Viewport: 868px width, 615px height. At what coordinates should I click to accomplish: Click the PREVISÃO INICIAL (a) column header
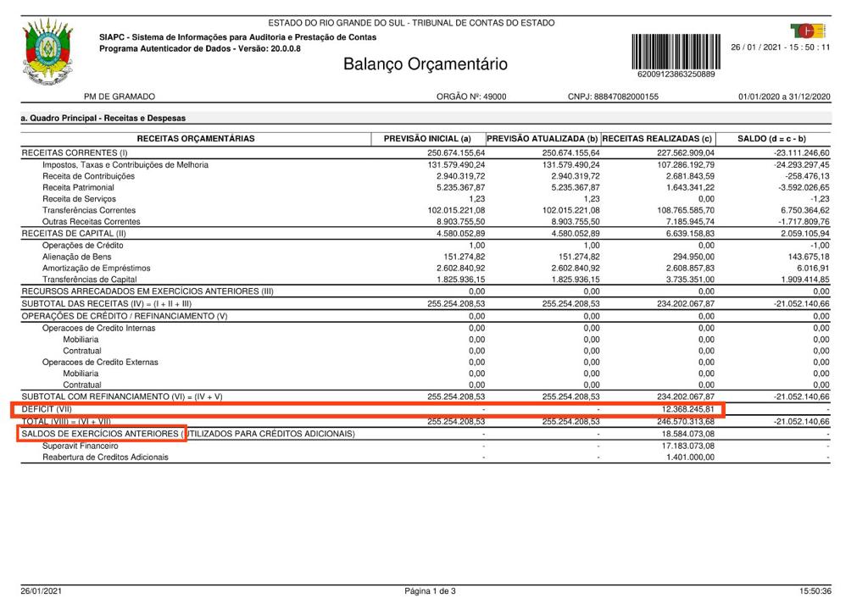coord(427,139)
